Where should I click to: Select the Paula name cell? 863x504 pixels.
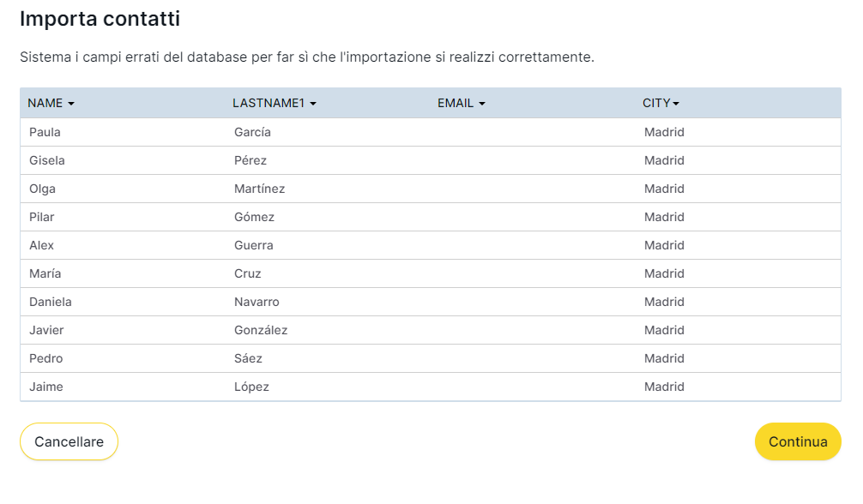pos(45,132)
